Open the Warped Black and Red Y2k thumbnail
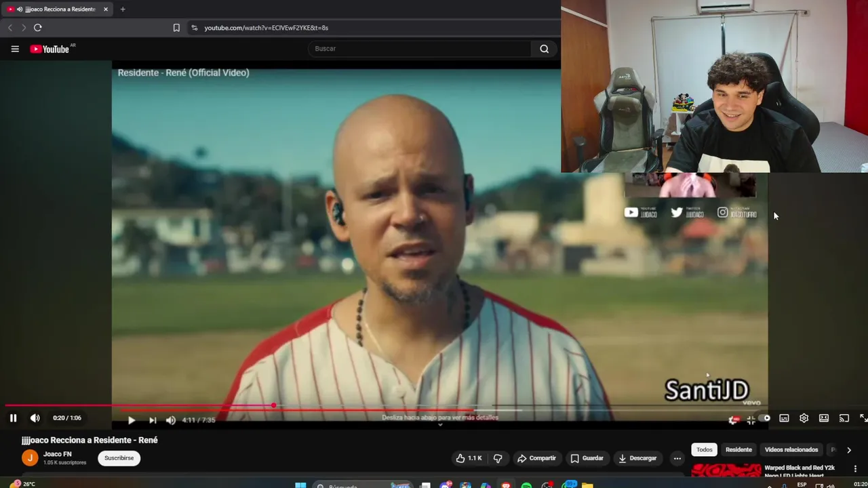This screenshot has width=868, height=488. (726, 471)
